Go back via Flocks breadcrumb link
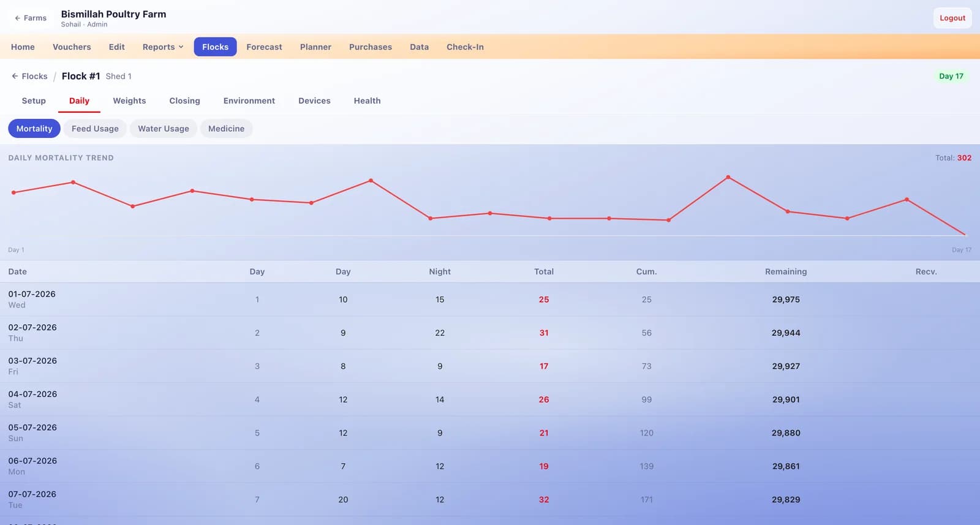Screen dimensions: 980x525 click(x=29, y=77)
